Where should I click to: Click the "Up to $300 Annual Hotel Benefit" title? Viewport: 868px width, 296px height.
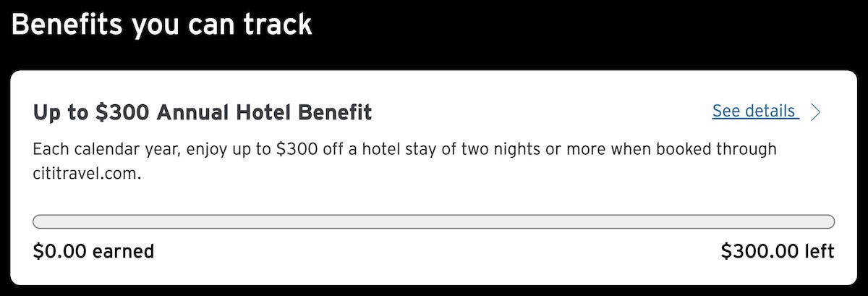203,112
